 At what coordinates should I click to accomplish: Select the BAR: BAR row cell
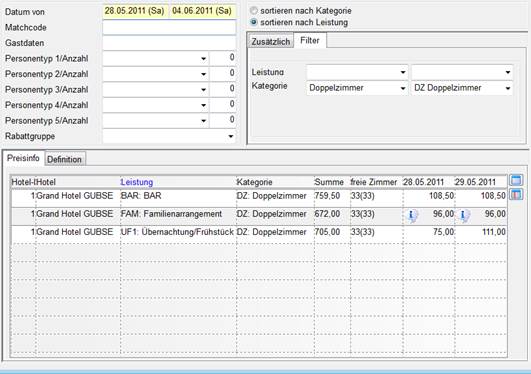[141, 196]
